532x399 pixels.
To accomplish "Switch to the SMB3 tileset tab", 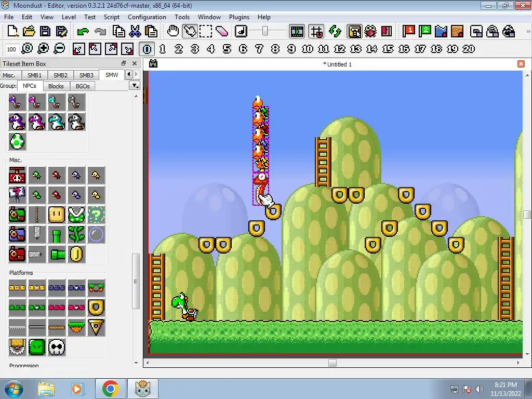I will pyautogui.click(x=86, y=75).
